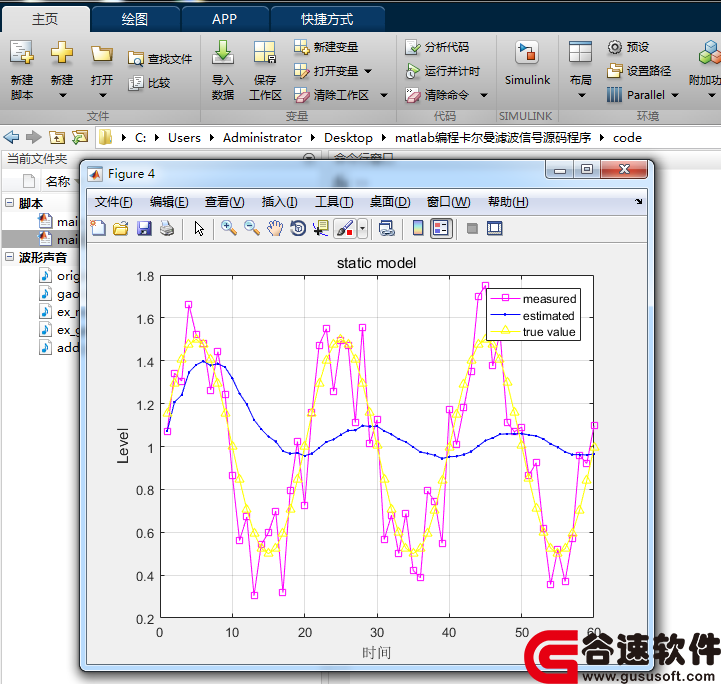Click the New Figure toolbar icon

tap(98, 228)
